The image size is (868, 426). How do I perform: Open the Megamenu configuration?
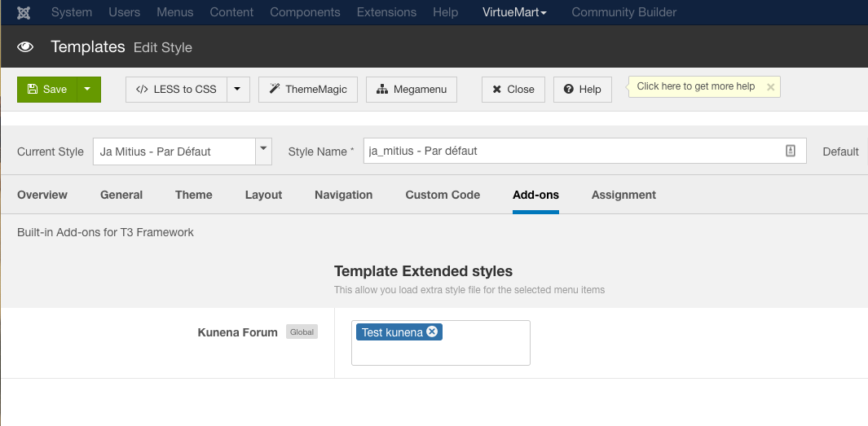(x=412, y=90)
